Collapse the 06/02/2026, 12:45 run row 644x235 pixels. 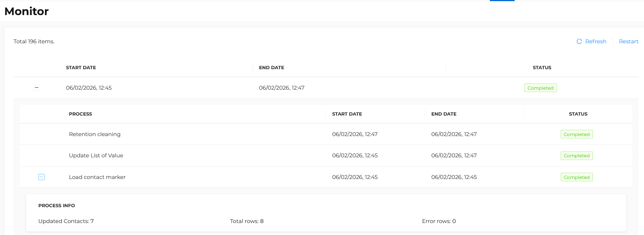(x=37, y=88)
